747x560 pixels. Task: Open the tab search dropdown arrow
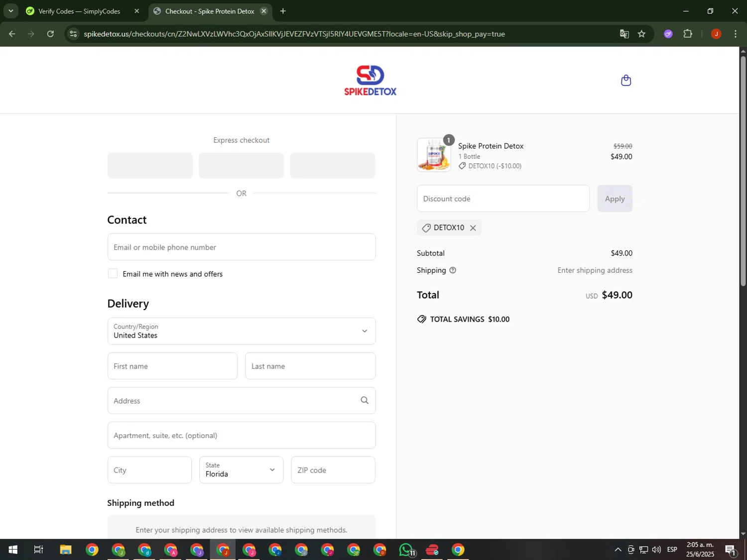click(x=10, y=11)
